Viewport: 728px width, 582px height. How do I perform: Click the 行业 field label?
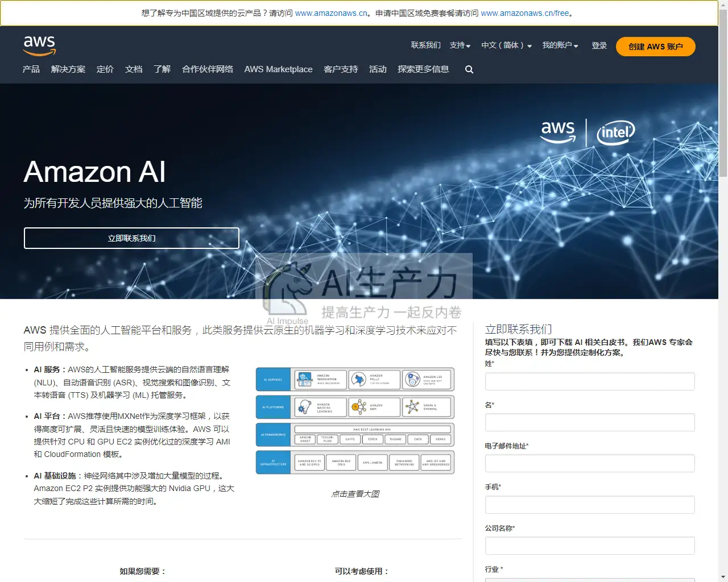pos(494,569)
